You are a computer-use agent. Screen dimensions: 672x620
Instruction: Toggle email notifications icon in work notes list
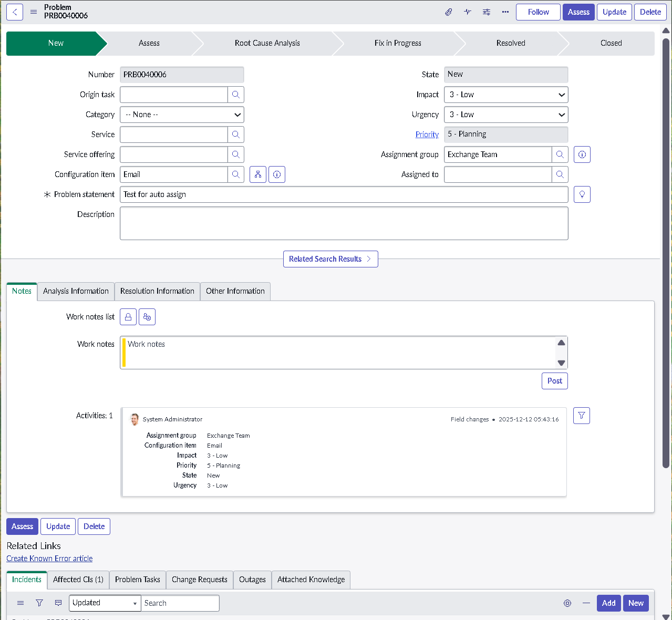(x=147, y=316)
